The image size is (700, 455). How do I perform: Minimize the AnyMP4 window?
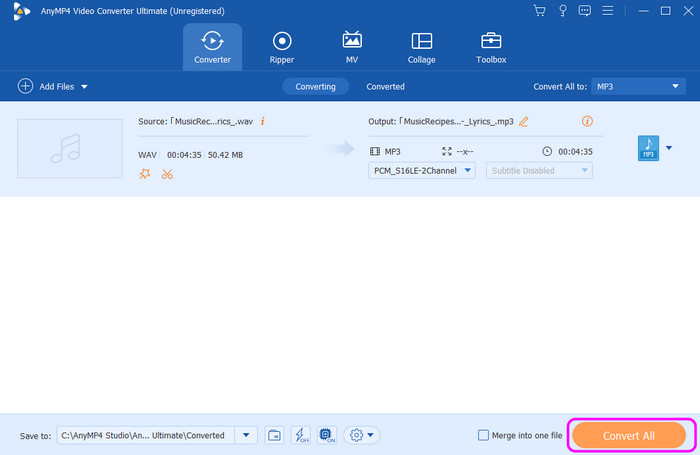[643, 11]
